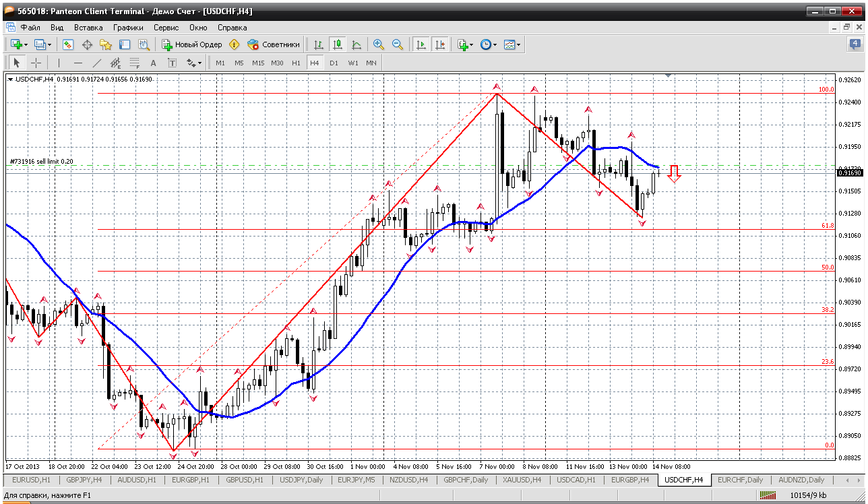The height and width of the screenshot is (504, 868).
Task: Select the equidistant channel tool
Action: pos(116,63)
